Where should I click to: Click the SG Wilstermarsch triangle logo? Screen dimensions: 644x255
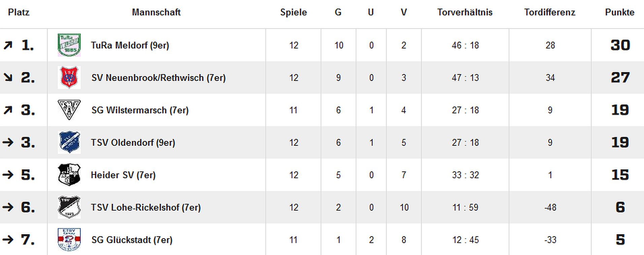[x=69, y=110]
